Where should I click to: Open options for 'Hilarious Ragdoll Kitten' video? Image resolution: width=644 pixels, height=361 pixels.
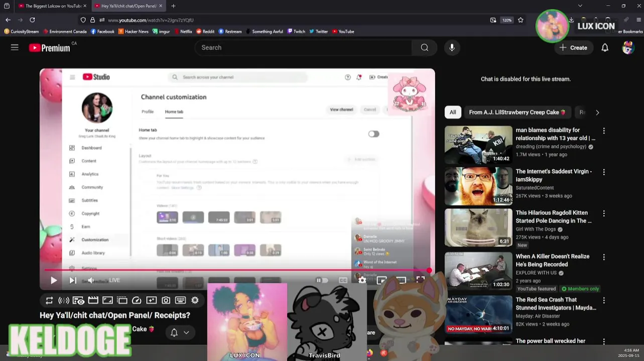point(604,213)
